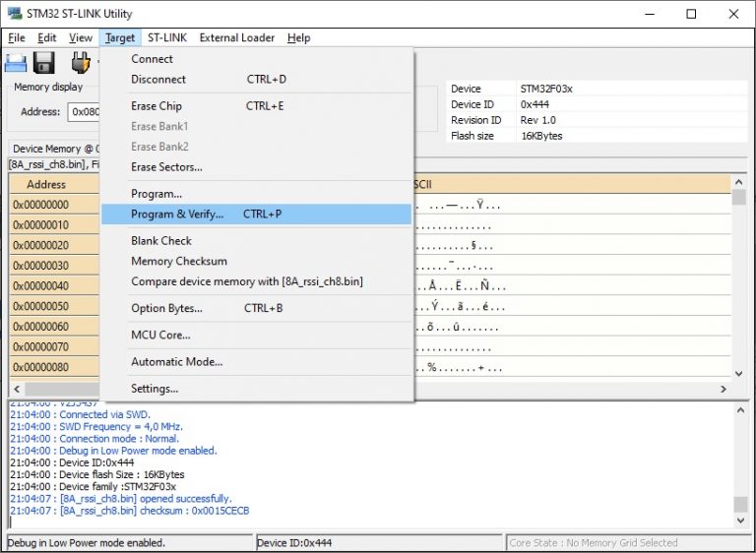756x553 pixels.
Task: Minimize the ST-LINK Utility window
Action: 650,14
